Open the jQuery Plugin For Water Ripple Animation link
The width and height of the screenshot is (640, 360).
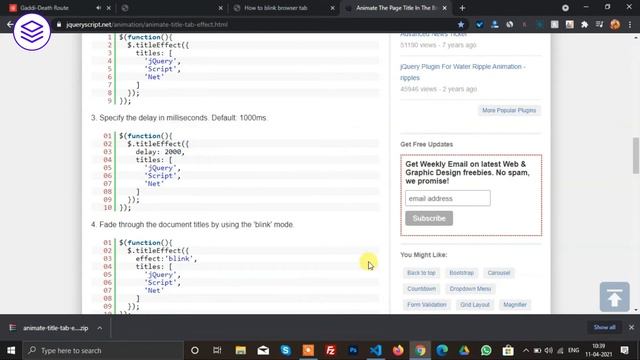click(x=462, y=72)
